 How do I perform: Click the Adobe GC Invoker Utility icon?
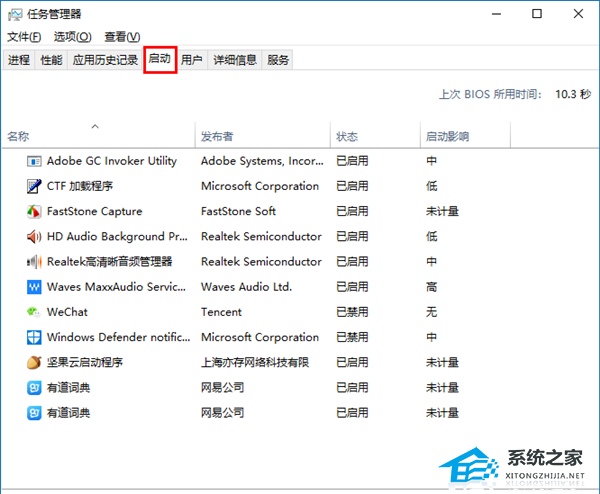(x=33, y=161)
